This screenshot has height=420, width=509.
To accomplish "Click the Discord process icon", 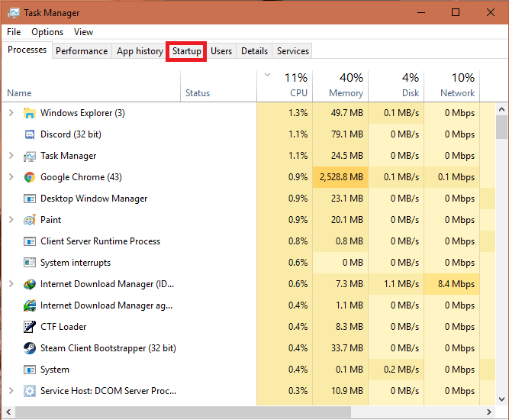I will (x=30, y=134).
